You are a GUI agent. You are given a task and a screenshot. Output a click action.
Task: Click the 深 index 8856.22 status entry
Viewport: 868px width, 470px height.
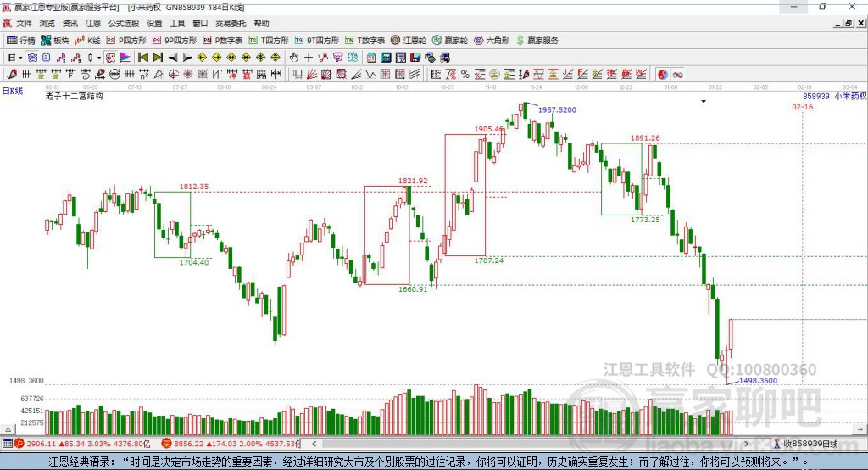(x=231, y=444)
